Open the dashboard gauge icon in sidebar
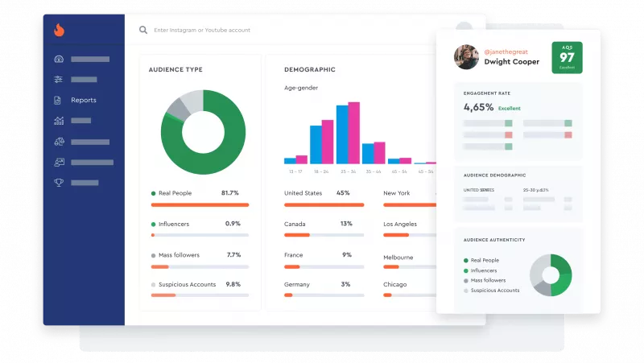The image size is (644, 363). pyautogui.click(x=59, y=59)
